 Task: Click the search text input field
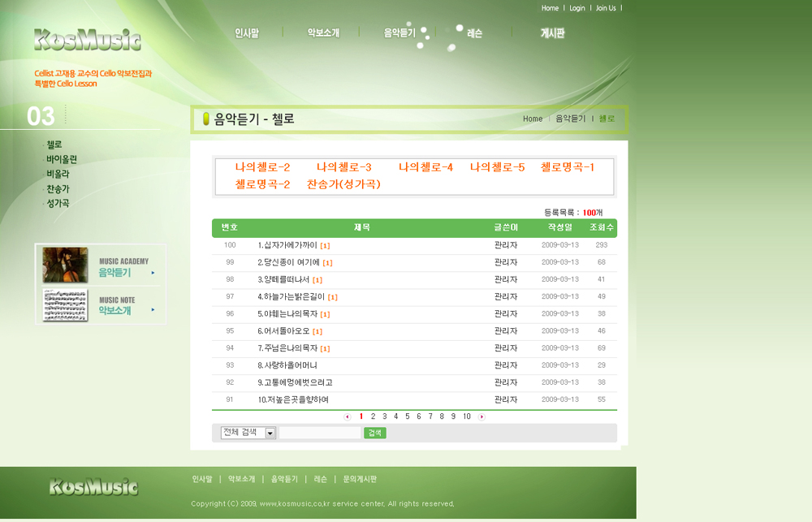[x=320, y=434]
